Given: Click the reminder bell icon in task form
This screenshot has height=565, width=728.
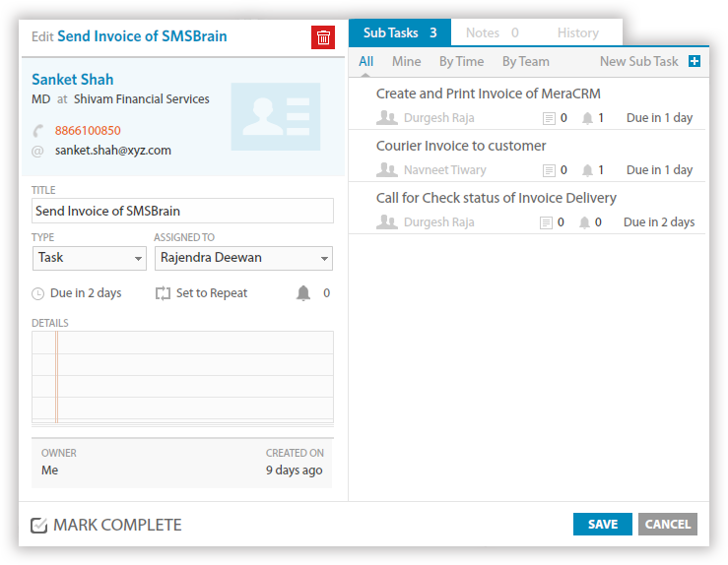Looking at the screenshot, I should click(x=303, y=293).
